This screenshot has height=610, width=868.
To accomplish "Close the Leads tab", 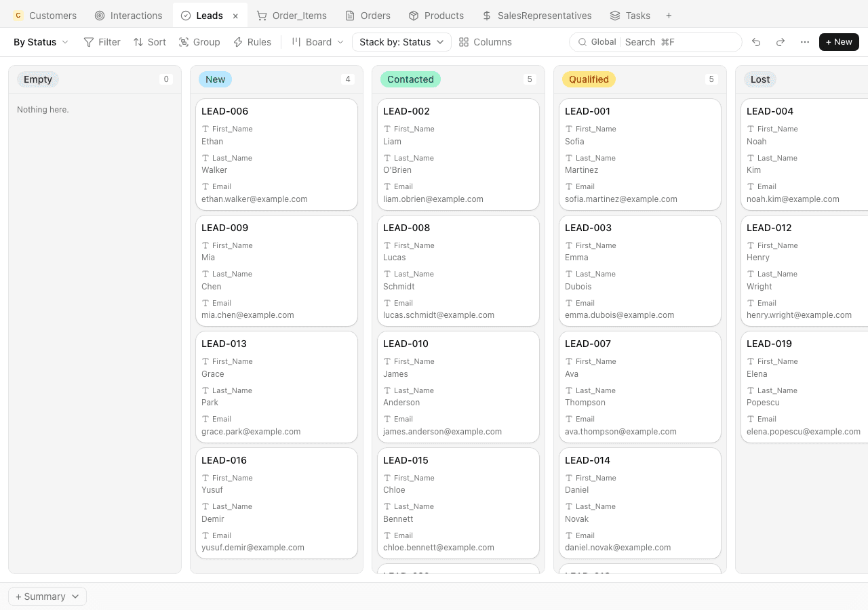I will pyautogui.click(x=235, y=16).
